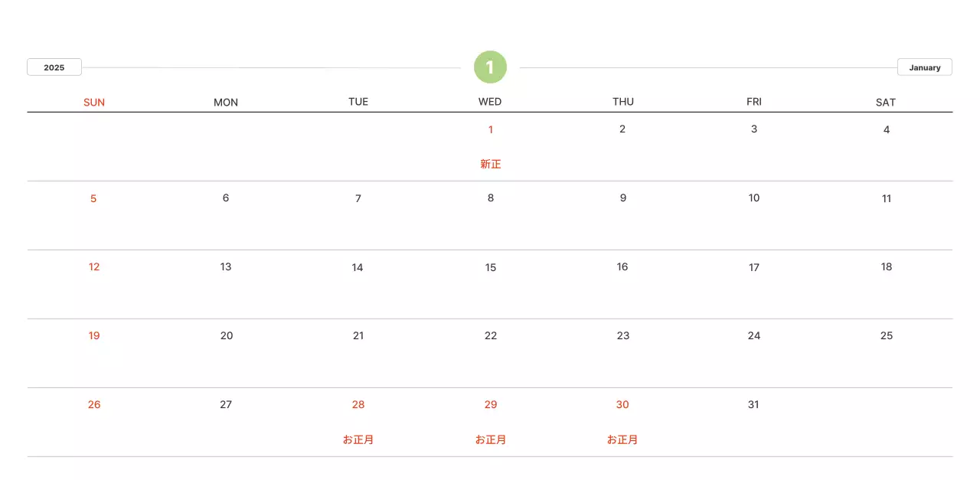Open the 2025 year selector
The width and height of the screenshot is (980, 480).
pos(54,67)
